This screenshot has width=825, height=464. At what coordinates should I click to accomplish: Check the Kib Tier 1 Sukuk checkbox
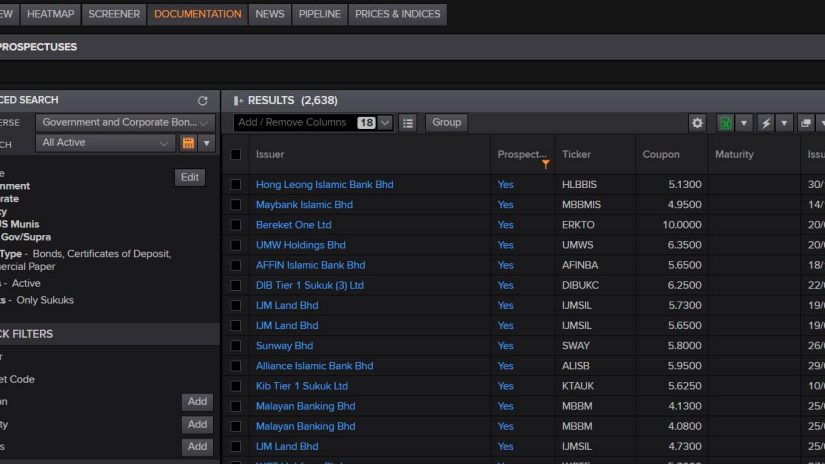pyautogui.click(x=236, y=386)
